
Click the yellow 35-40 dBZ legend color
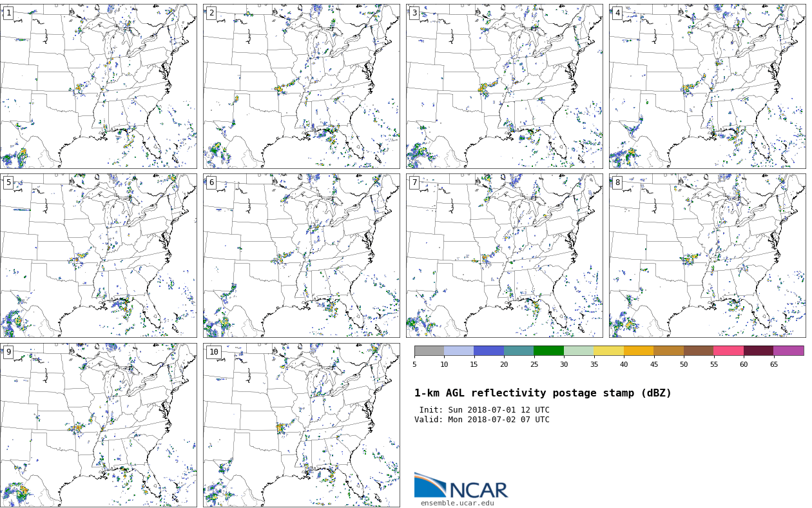click(608, 351)
